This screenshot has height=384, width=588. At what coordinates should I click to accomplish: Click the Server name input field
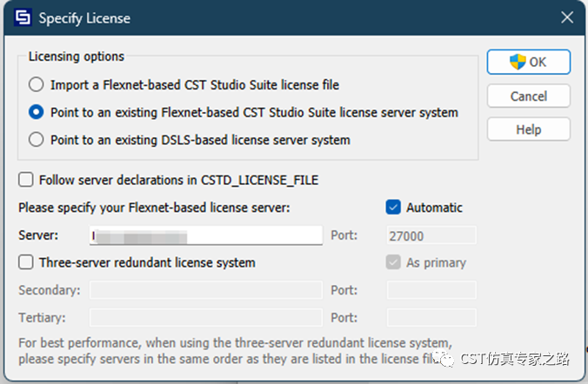pyautogui.click(x=205, y=235)
